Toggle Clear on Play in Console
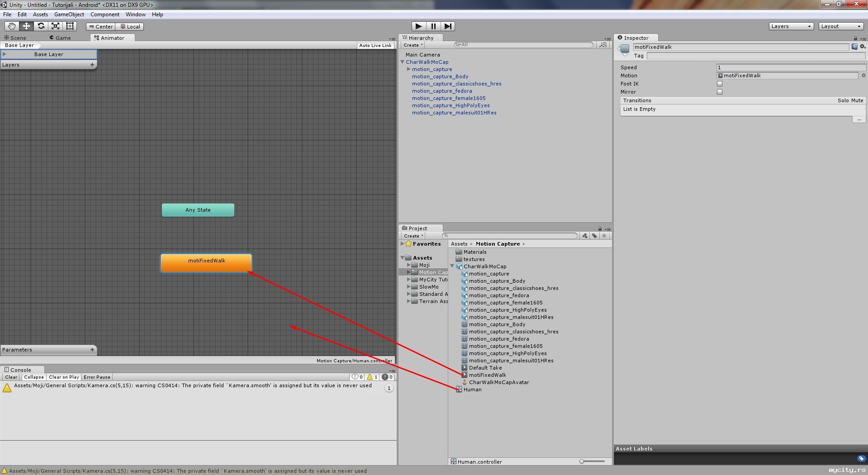Screen dimensions: 868x475 coord(64,377)
